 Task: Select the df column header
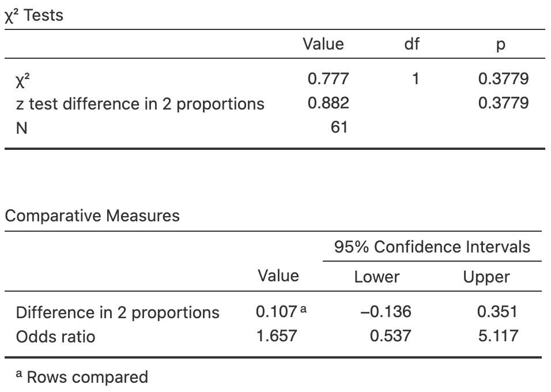click(412, 44)
